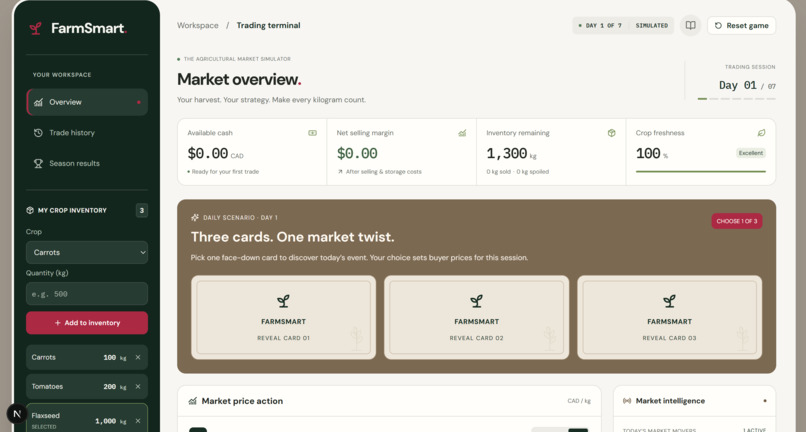The width and height of the screenshot is (806, 432).
Task: Click the Crop freshness leaf icon
Action: click(761, 133)
